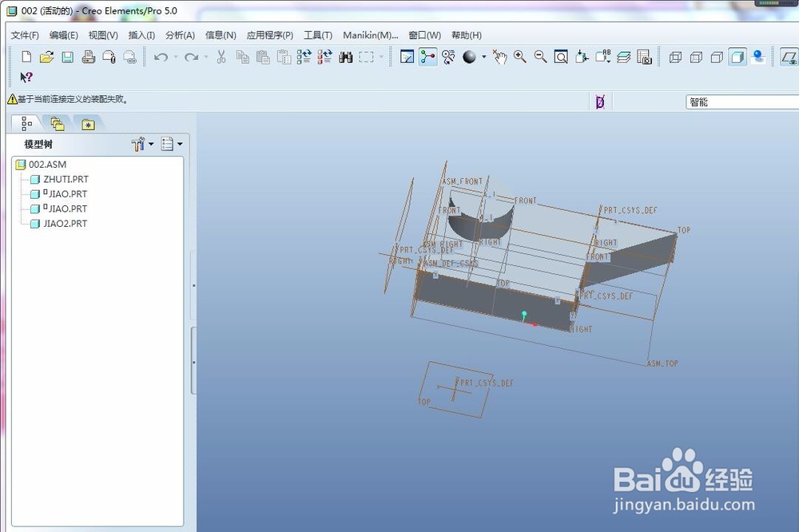Open the smart selection filter combo box
Viewport: 799px width, 532px height.
pyautogui.click(x=742, y=102)
